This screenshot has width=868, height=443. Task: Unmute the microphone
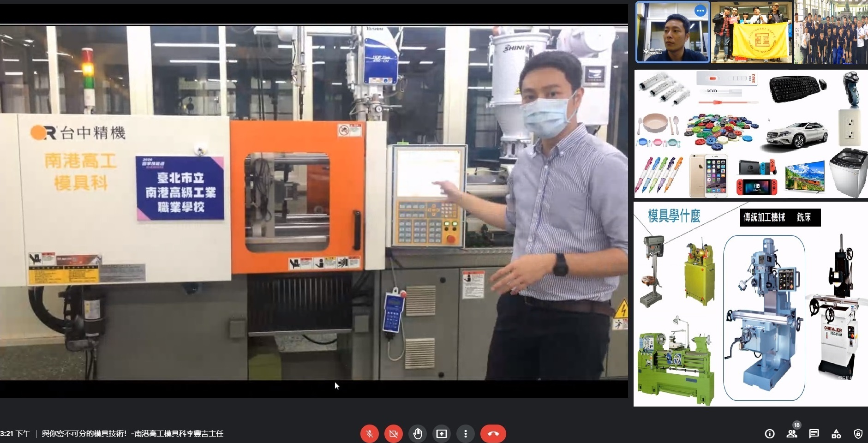[369, 434]
